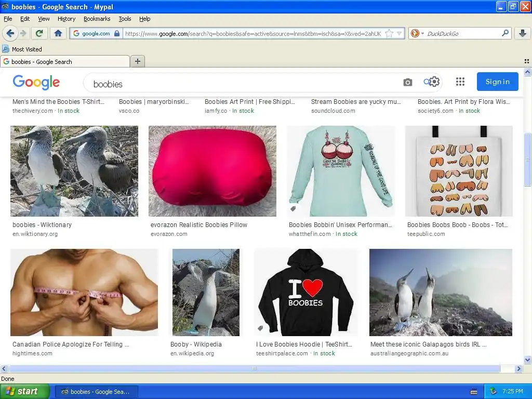Open the DuckDuckGo search engine selector

tap(417, 33)
